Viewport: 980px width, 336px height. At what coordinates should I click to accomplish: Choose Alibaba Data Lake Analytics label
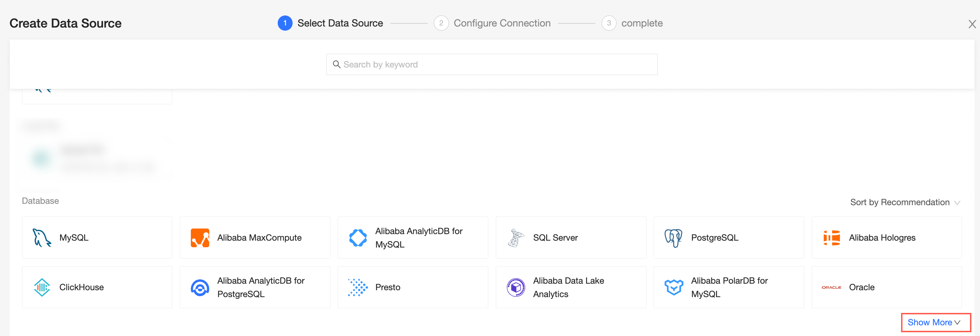click(568, 287)
